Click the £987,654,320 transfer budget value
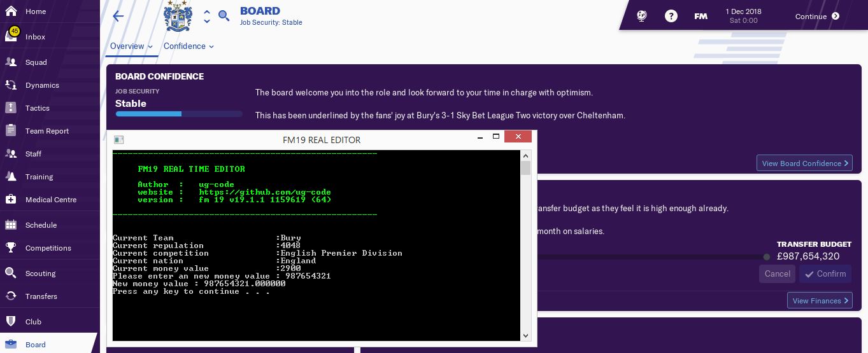This screenshot has width=868, height=353. point(808,256)
